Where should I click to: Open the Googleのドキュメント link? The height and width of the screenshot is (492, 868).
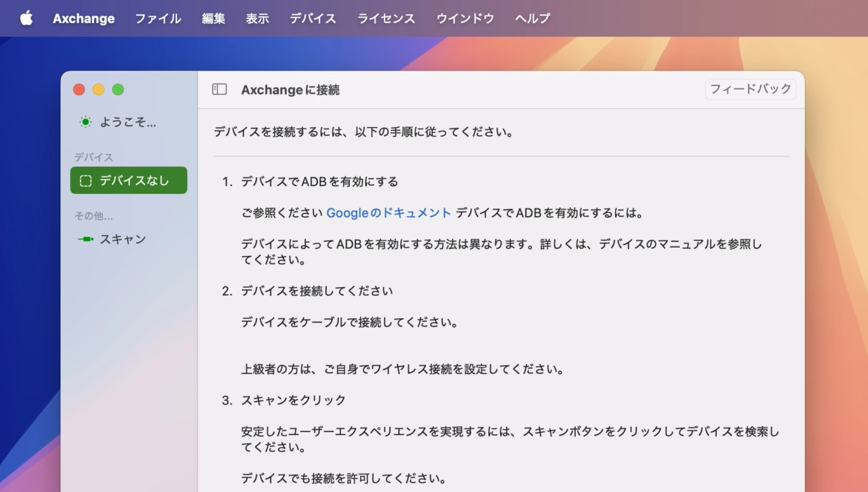coord(389,212)
